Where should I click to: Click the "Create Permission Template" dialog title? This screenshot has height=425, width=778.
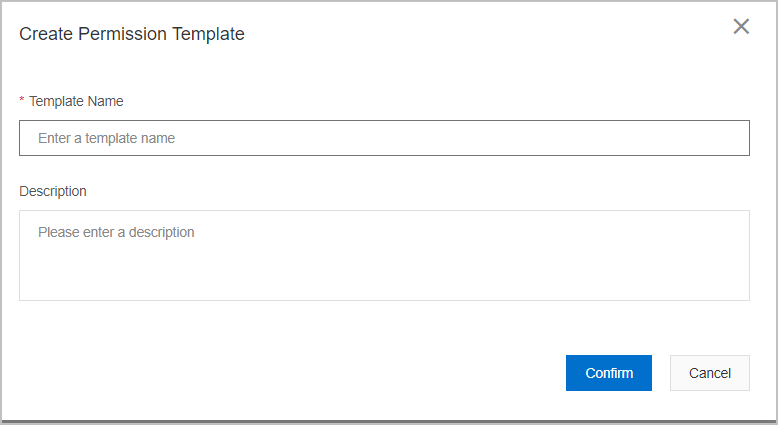(x=132, y=34)
